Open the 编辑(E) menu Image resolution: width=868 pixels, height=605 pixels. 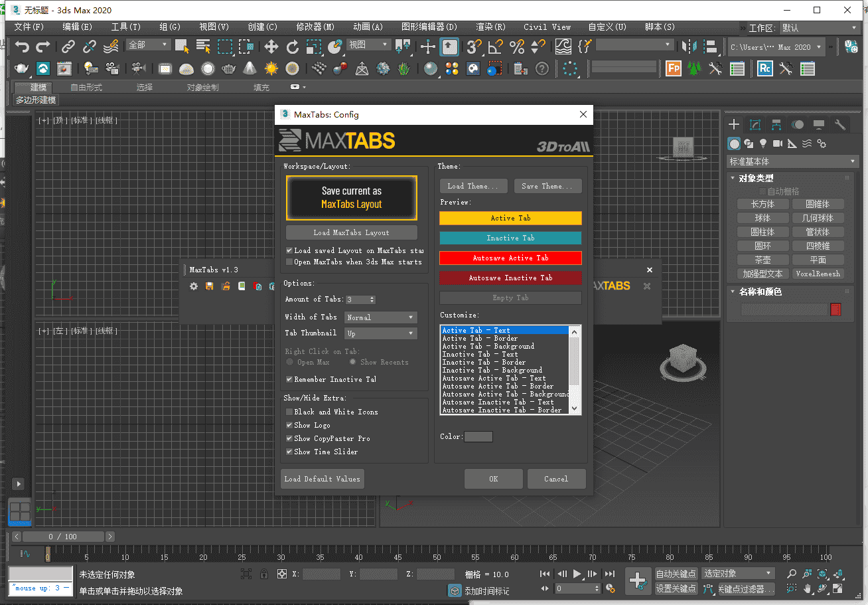(x=77, y=27)
